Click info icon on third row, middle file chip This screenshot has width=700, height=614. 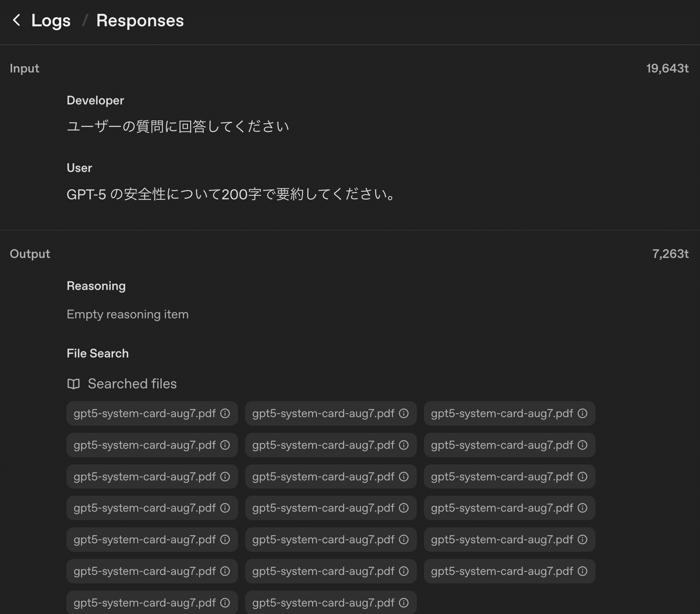[404, 476]
